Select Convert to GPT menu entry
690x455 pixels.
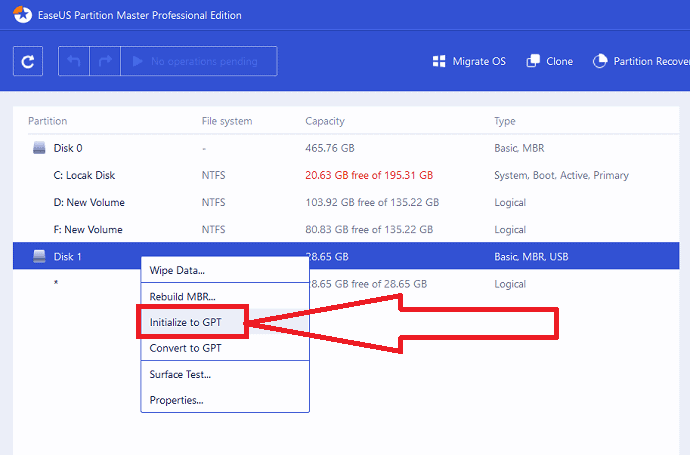tap(225, 348)
